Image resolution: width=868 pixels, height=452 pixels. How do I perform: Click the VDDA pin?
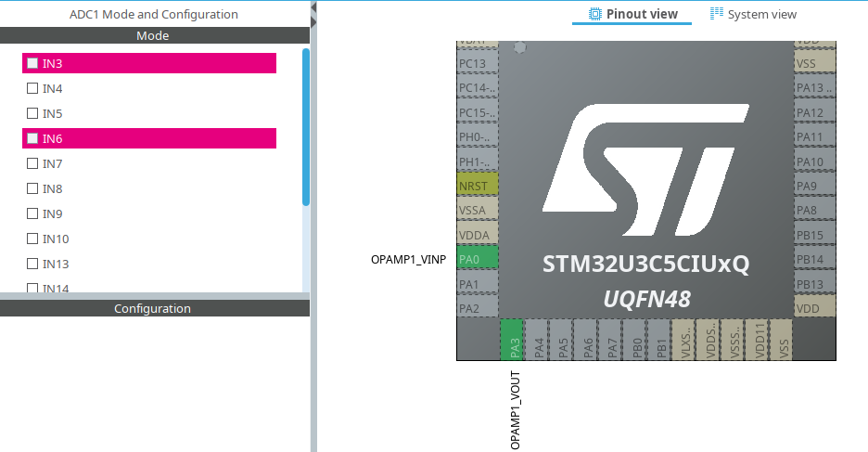478,235
